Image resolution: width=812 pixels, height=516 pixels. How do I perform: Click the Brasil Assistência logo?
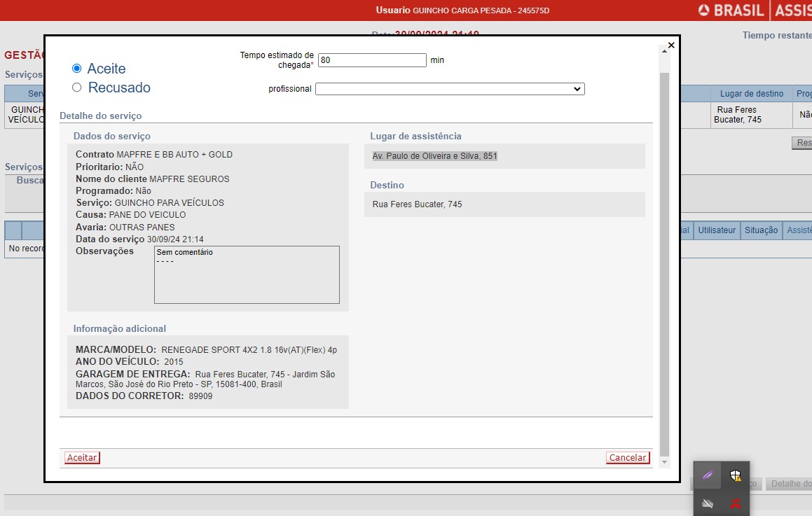754,11
